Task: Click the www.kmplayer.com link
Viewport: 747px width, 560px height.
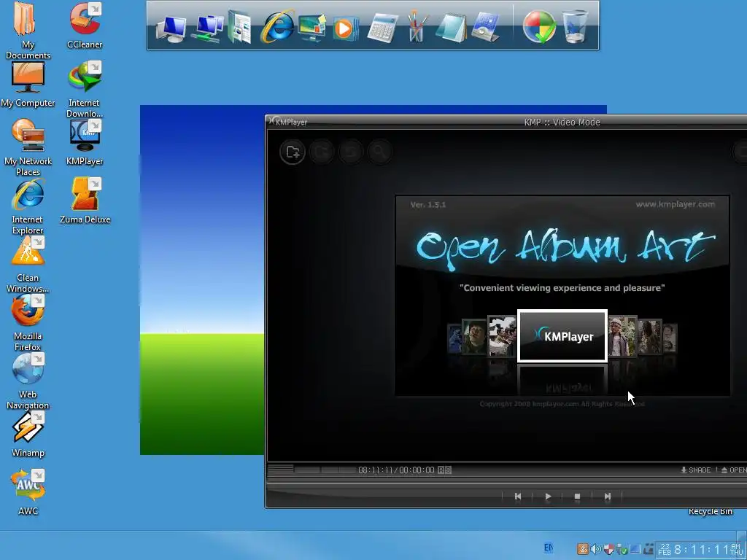Action: [675, 204]
